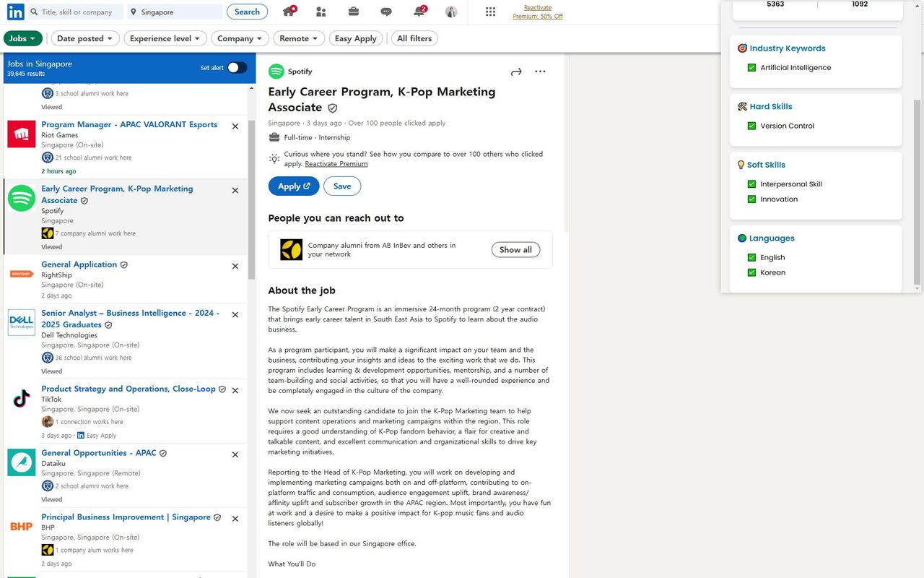Open the LinkedIn home logo
The width and height of the screenshot is (924, 578).
click(x=15, y=12)
